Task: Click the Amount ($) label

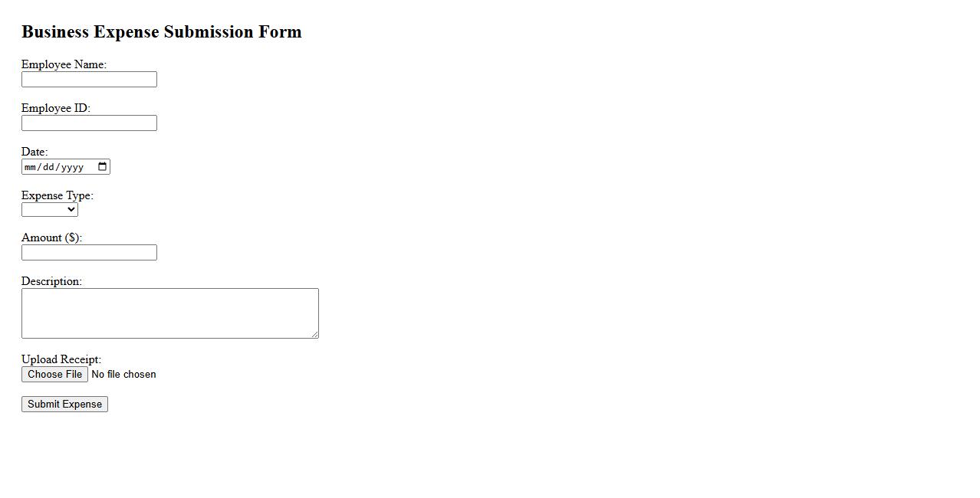Action: click(x=51, y=238)
